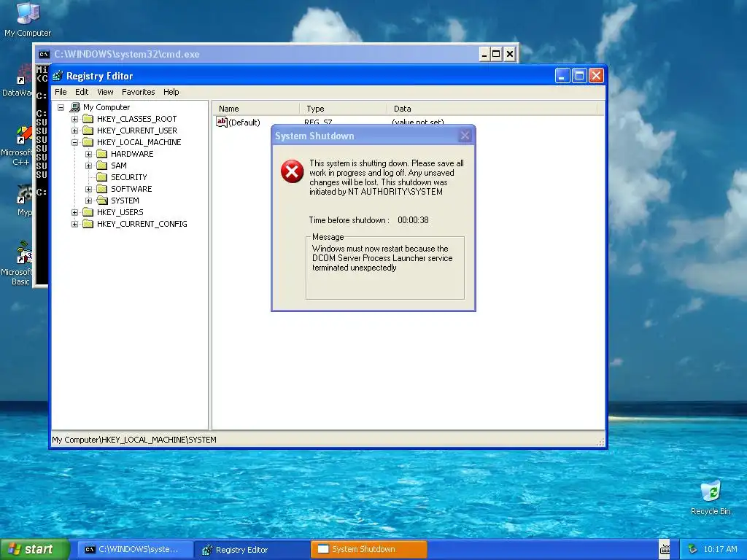Click the red error icon in System Shutdown
747x560 pixels.
(x=292, y=171)
